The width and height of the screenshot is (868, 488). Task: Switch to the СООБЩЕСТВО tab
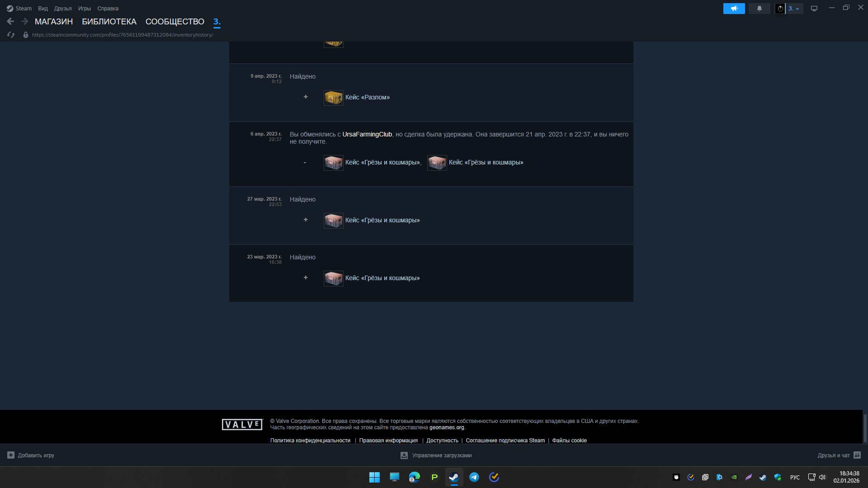coord(175,22)
